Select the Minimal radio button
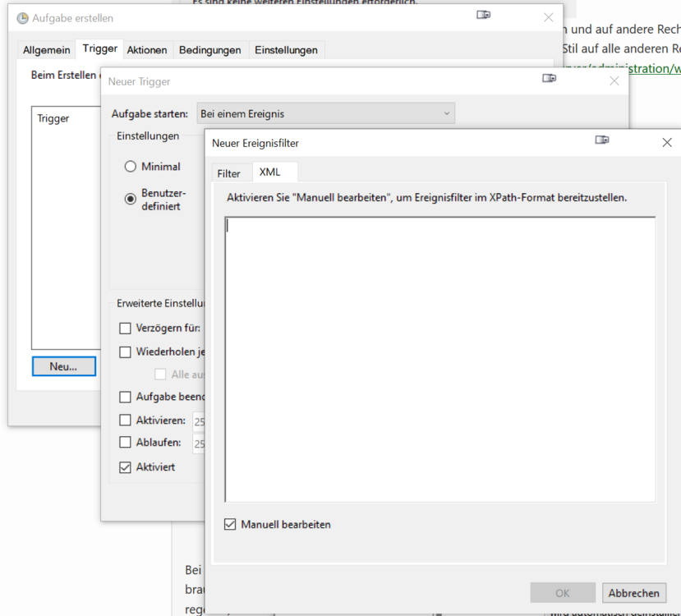This screenshot has height=616, width=681. point(131,167)
